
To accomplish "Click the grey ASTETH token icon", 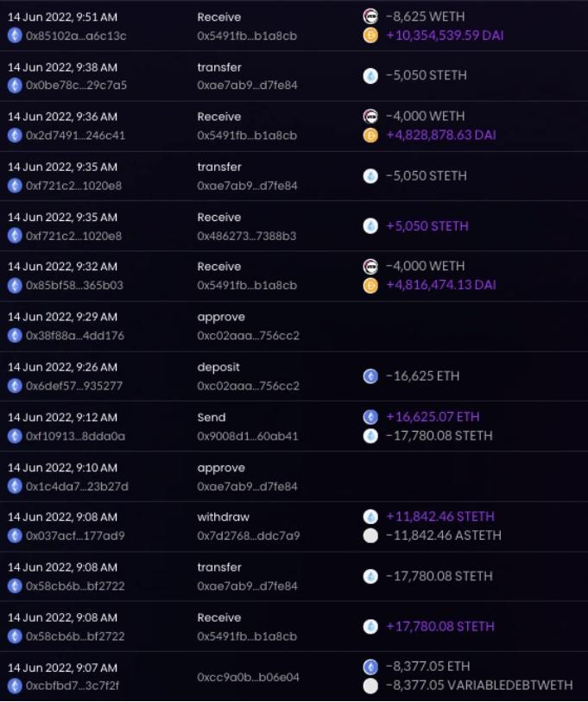I will 370,535.
